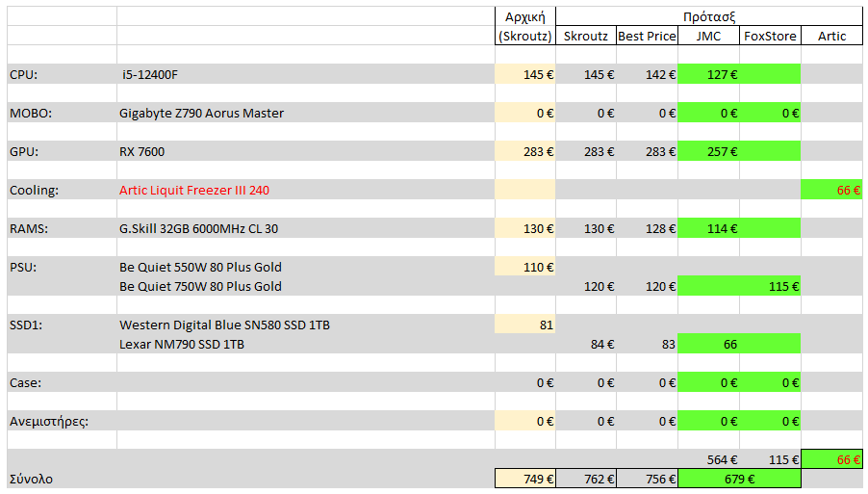
Task: Select the 'Αρχική' header cell
Action: [524, 16]
